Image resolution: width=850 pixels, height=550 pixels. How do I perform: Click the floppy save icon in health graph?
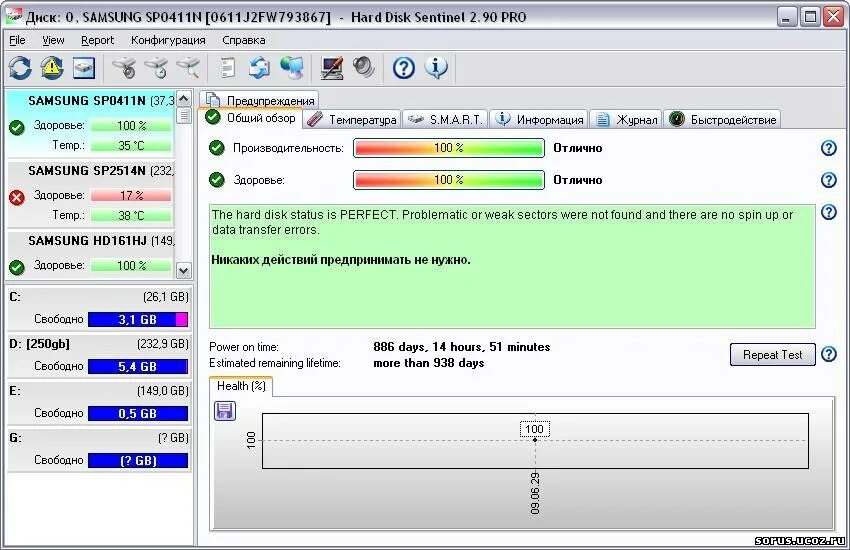(224, 411)
